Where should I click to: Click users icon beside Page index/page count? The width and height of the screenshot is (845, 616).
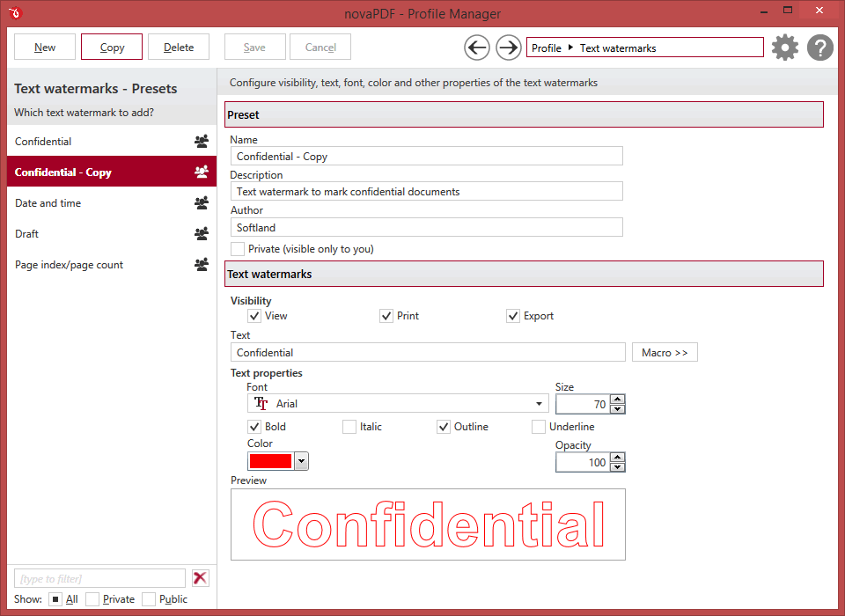coord(202,265)
